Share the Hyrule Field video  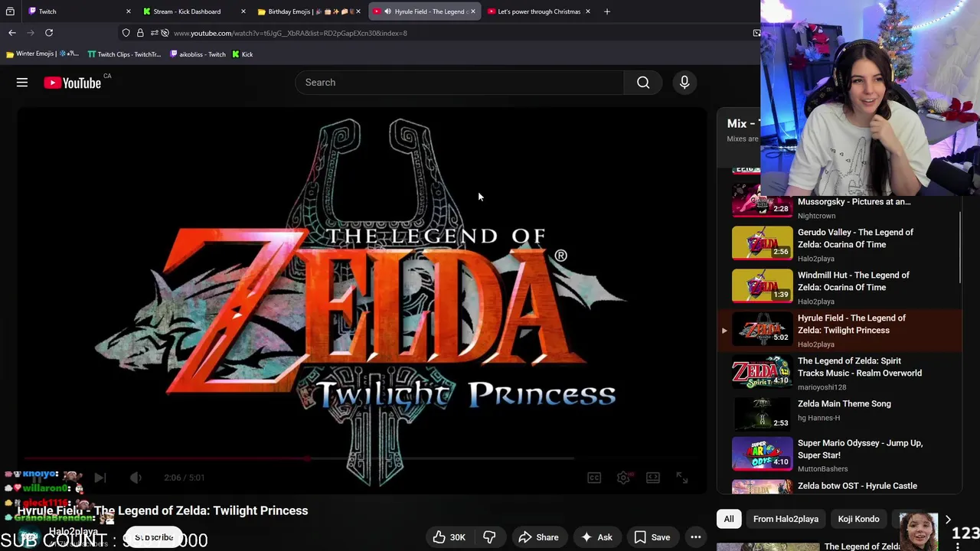pos(538,537)
